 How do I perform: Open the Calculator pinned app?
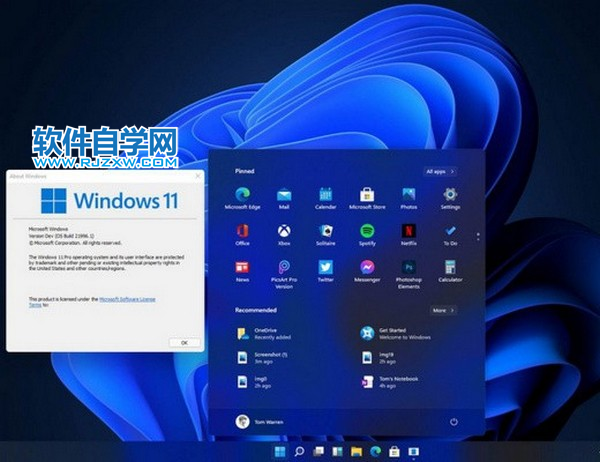click(450, 271)
